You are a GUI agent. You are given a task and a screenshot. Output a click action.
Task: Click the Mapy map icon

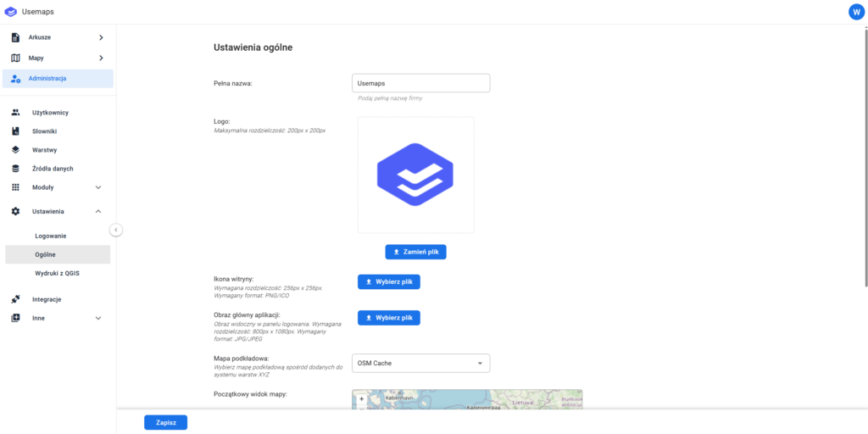pyautogui.click(x=15, y=58)
